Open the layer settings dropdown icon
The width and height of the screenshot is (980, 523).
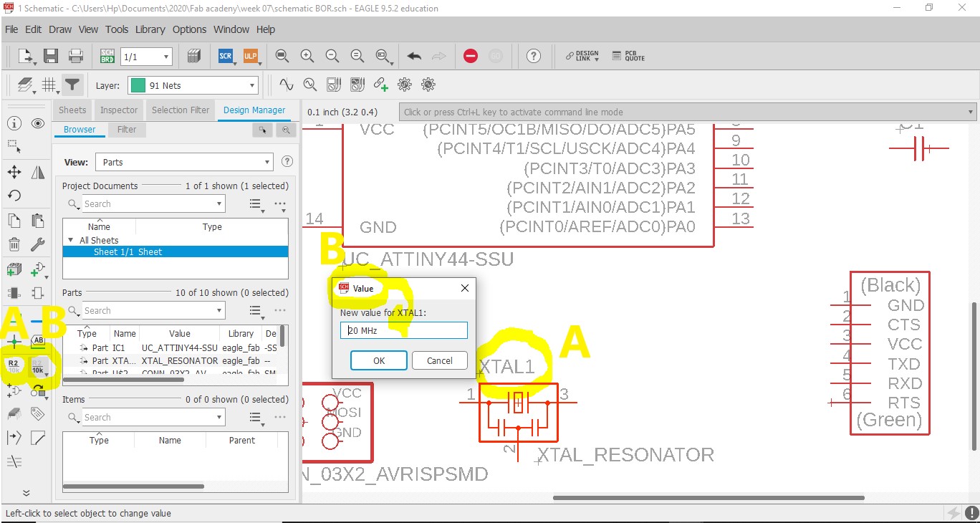(x=27, y=85)
